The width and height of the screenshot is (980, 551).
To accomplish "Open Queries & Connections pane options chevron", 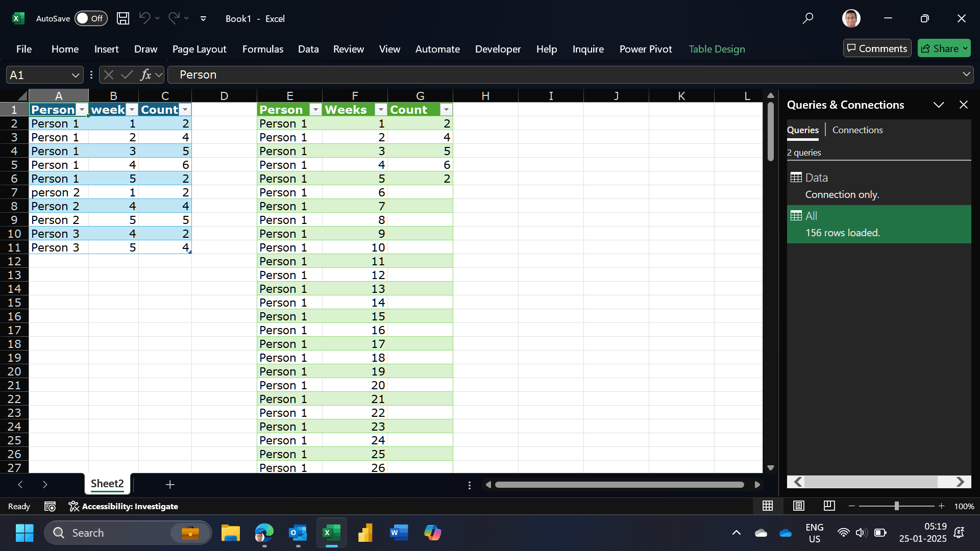I will pyautogui.click(x=939, y=105).
